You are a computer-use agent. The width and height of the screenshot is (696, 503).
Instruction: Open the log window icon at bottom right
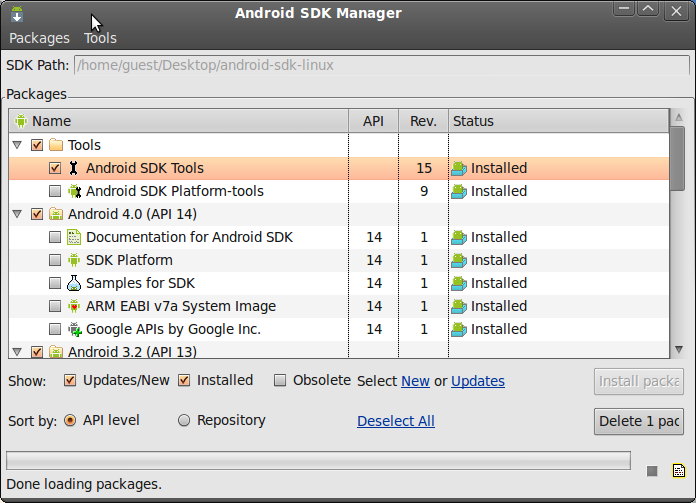pos(678,471)
